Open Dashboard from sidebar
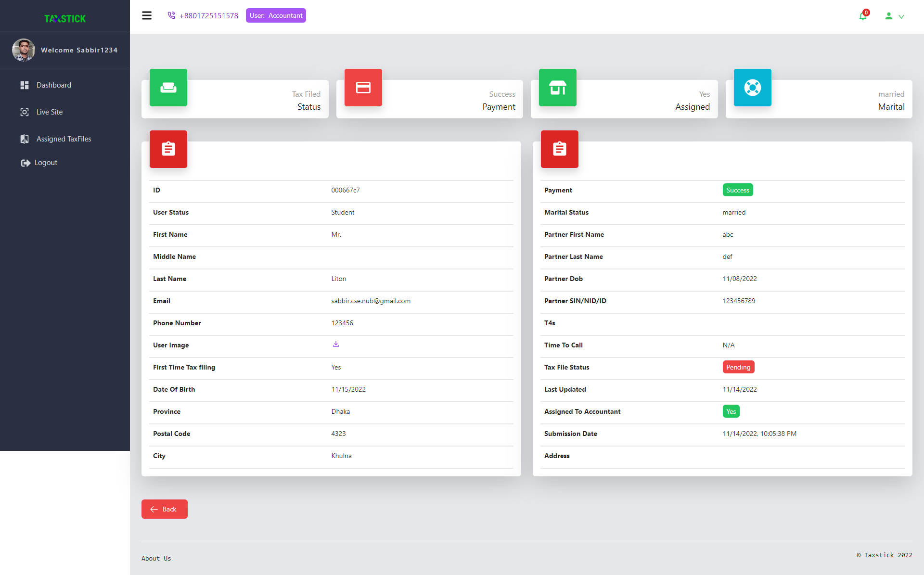Screen dimensions: 924x575 tap(53, 85)
